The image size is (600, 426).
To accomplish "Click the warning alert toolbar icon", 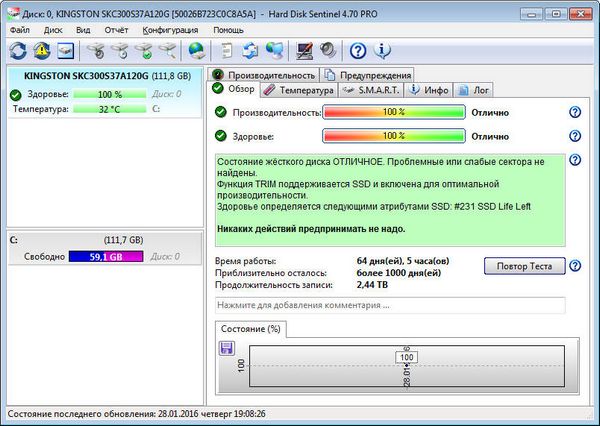I will tap(42, 51).
